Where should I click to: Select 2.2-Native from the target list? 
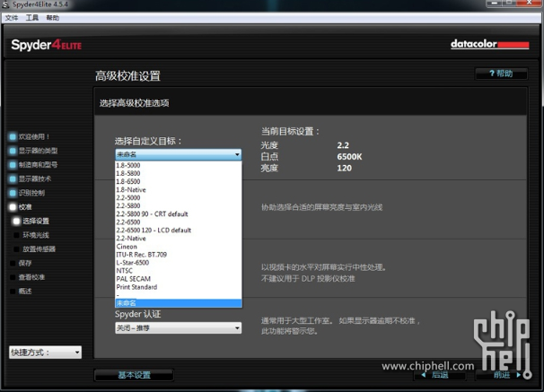point(179,239)
